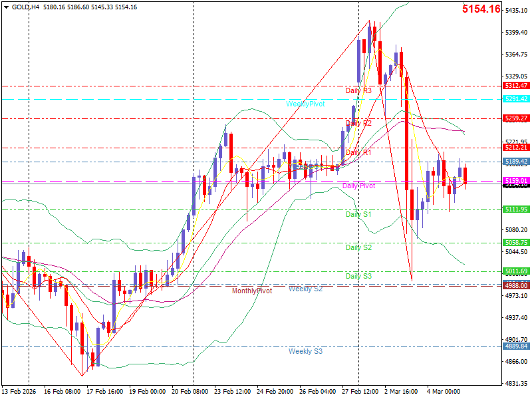Click the green Daily S1 label
The height and width of the screenshot is (399, 532).
[x=358, y=214]
